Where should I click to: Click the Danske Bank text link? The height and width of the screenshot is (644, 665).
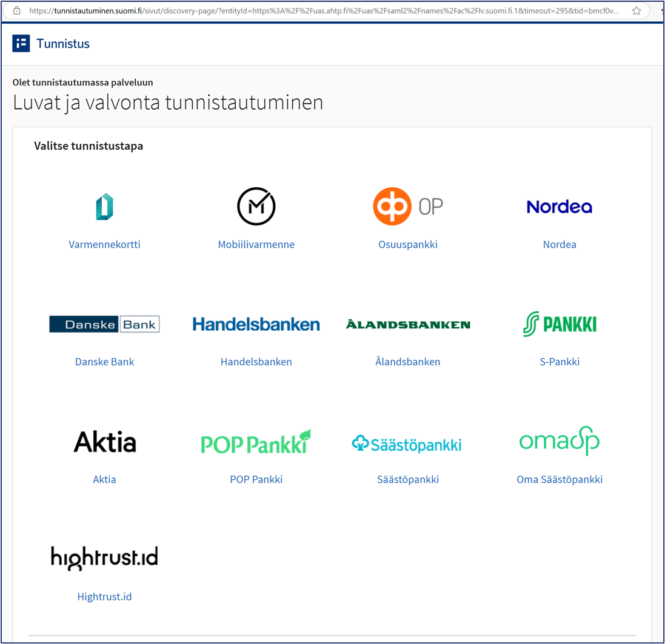click(x=104, y=362)
